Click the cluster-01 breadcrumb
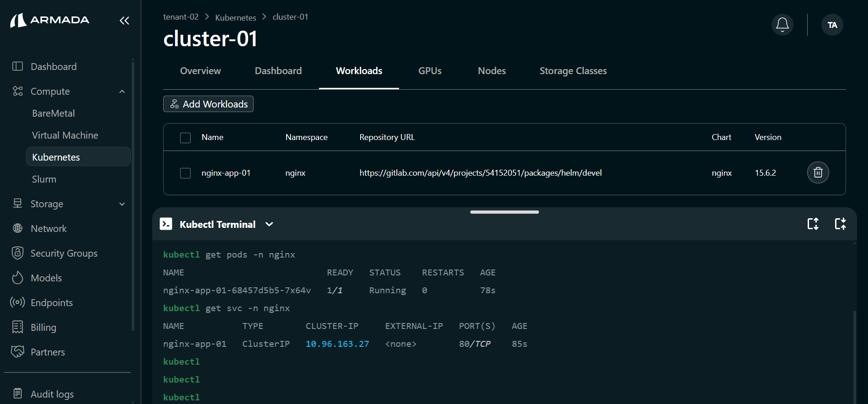868x404 pixels. tap(290, 17)
